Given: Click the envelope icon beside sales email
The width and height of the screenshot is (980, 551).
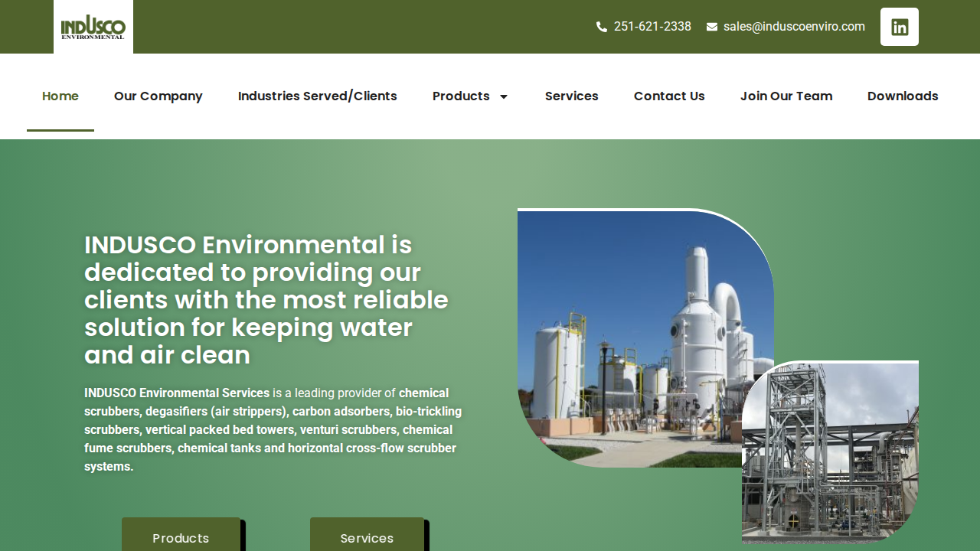Looking at the screenshot, I should click(x=712, y=27).
